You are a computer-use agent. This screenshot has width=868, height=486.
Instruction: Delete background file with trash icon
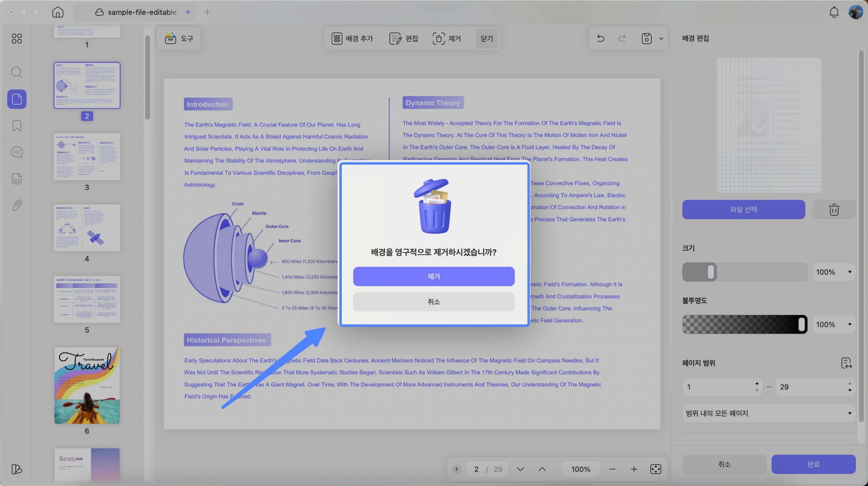tap(834, 210)
